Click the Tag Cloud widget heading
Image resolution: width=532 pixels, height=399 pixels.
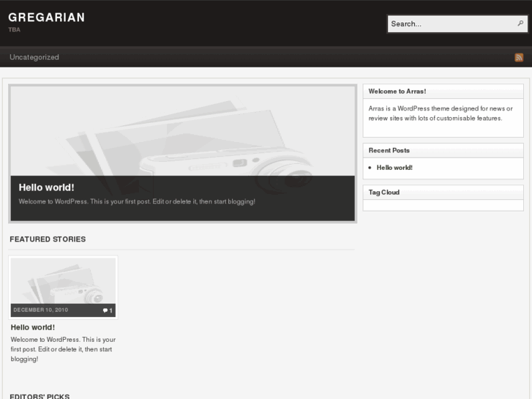pos(384,193)
